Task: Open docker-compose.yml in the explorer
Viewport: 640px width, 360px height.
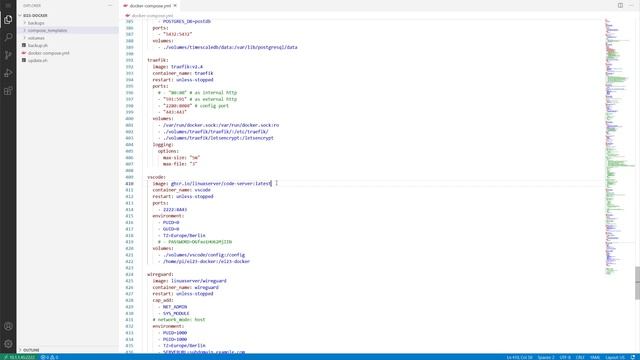Action: point(49,53)
